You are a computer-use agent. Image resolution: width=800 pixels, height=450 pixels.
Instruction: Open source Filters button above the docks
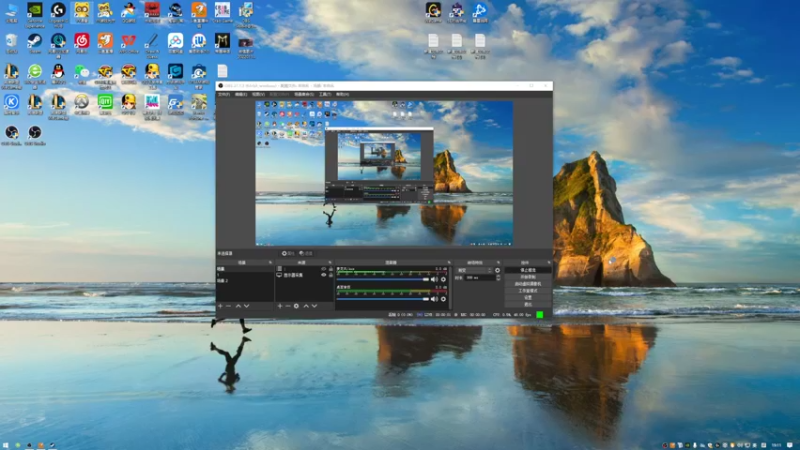[x=306, y=254]
